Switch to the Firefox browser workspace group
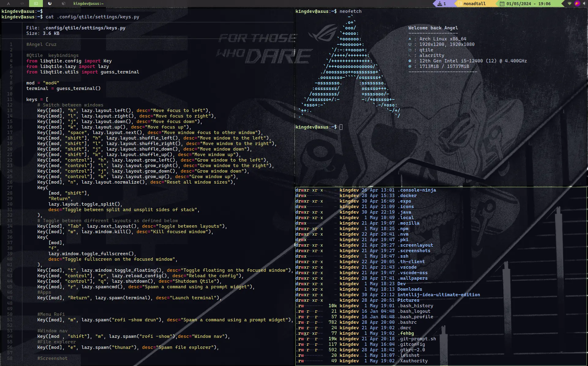The image size is (588, 366). [x=50, y=4]
